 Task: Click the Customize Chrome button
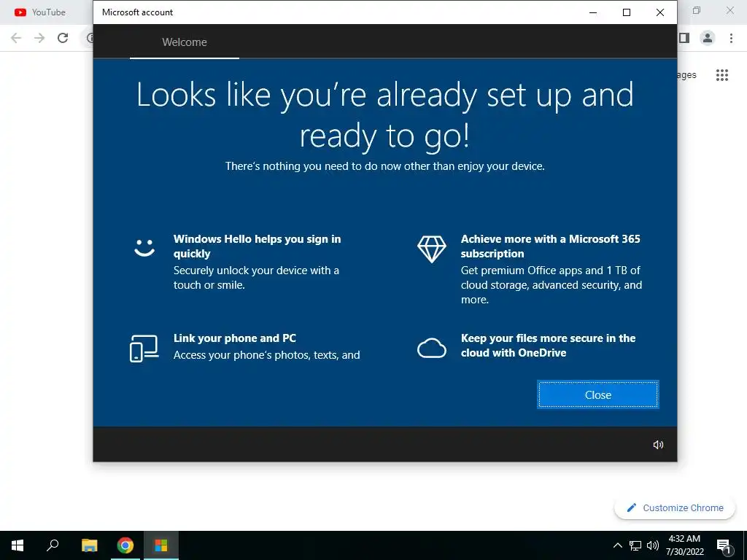pos(675,507)
